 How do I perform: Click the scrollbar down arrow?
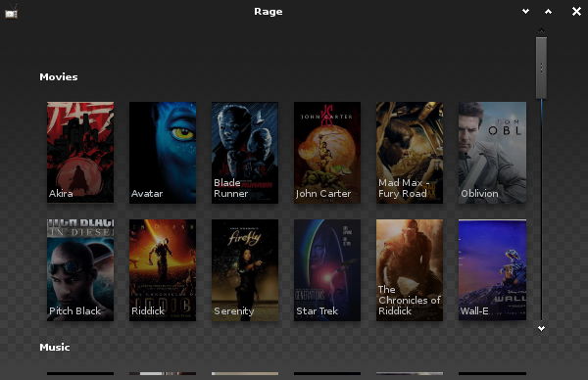[x=541, y=328]
